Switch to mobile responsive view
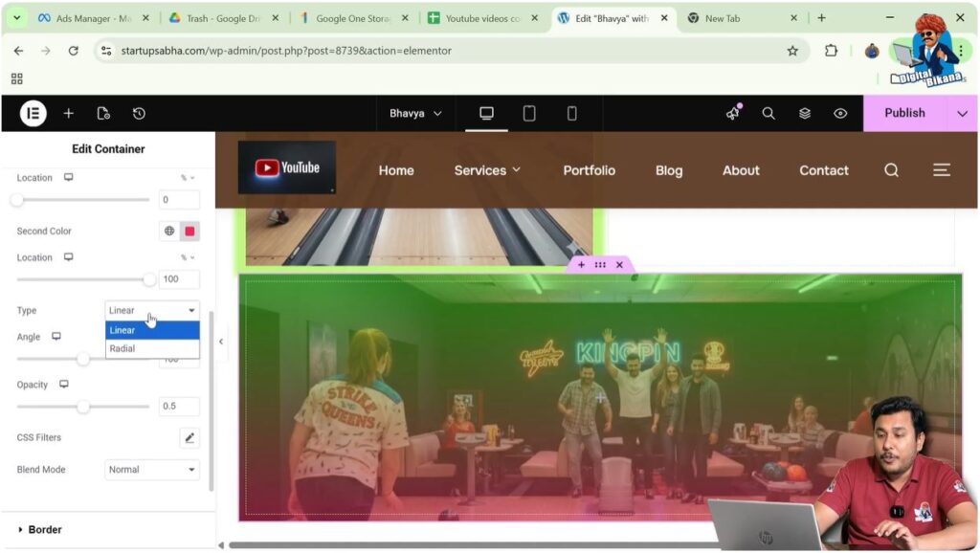This screenshot has width=980, height=553. point(571,113)
